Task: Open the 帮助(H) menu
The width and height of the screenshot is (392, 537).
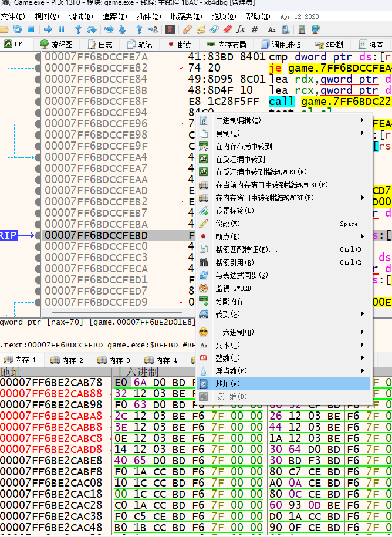Action: (x=258, y=16)
